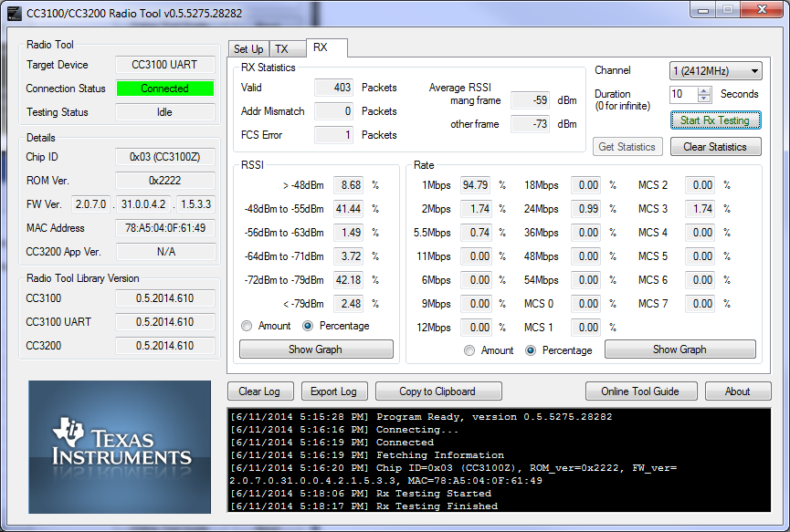Select the RX tab
790x532 pixels.
pos(326,47)
